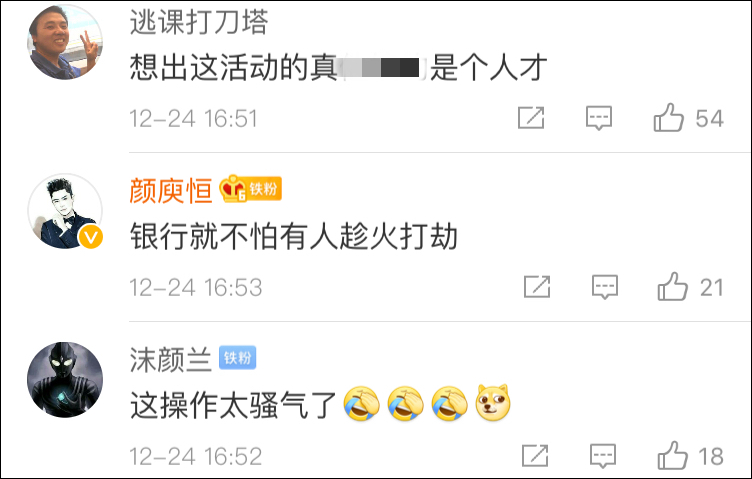Tap the gold crown 铁粉 badge
752x479 pixels.
(250, 188)
